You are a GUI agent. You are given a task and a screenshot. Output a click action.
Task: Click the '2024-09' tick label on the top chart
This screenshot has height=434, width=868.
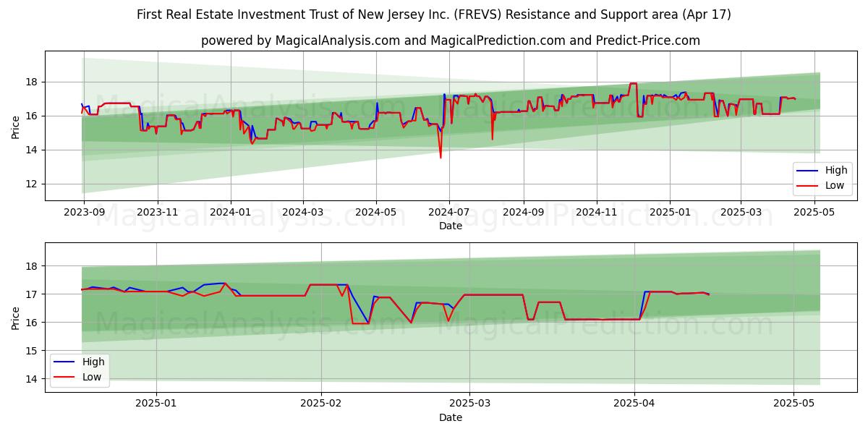(524, 213)
